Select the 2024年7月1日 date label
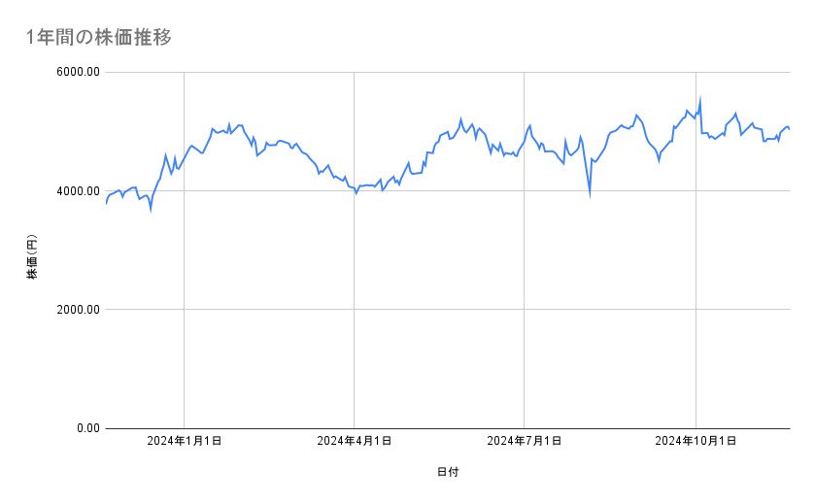This screenshot has height=504, width=815. tap(525, 442)
